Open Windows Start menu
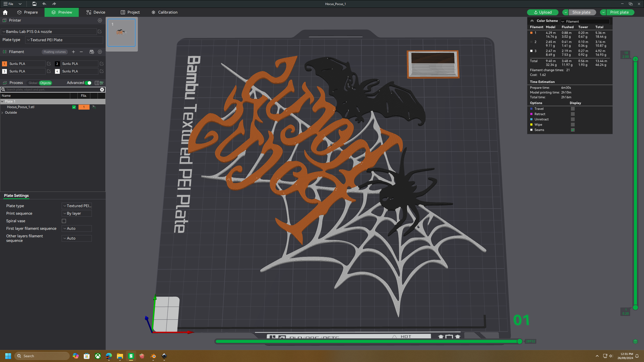 [x=8, y=356]
